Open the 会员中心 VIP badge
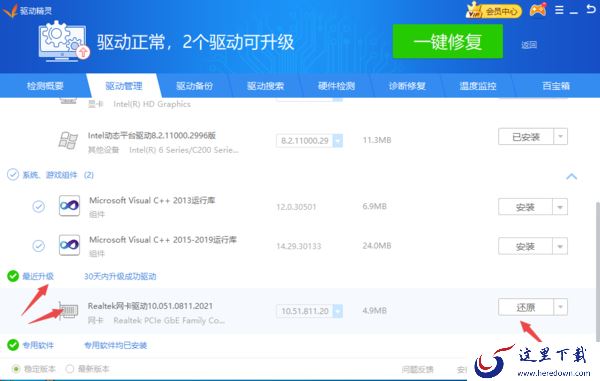The height and width of the screenshot is (381, 600). point(494,10)
